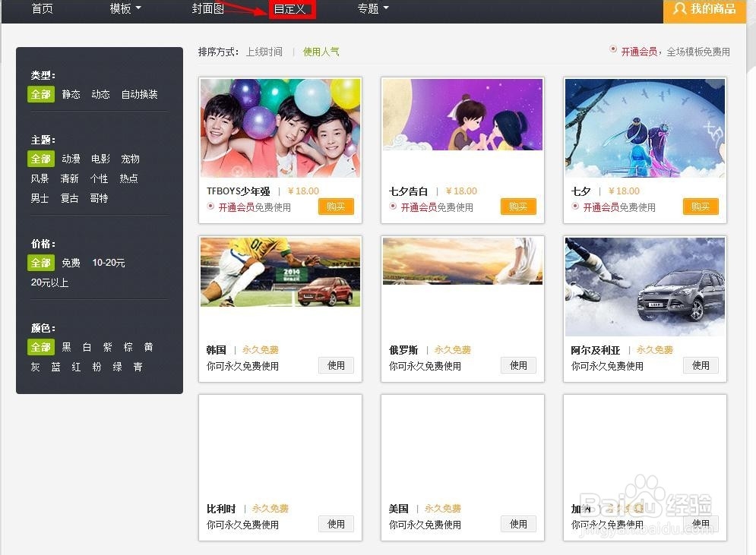
Task: Click 使用 on the 阿尔及利亚 template
Action: (x=701, y=365)
